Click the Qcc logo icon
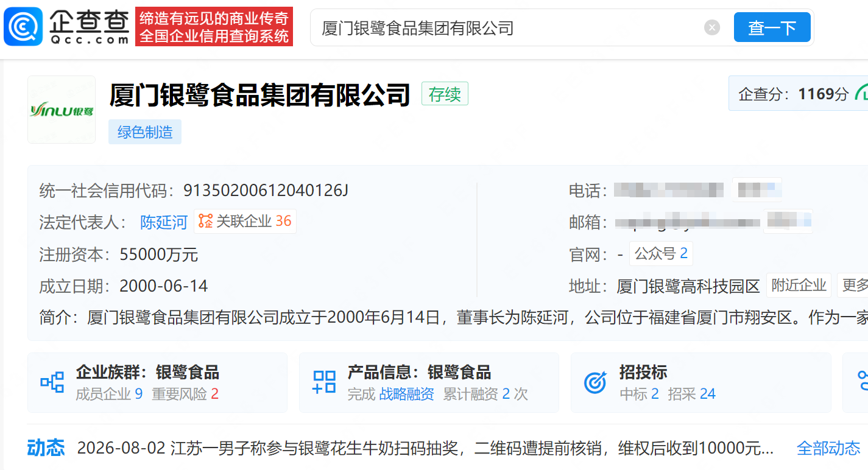This screenshot has height=470, width=868. point(23,27)
